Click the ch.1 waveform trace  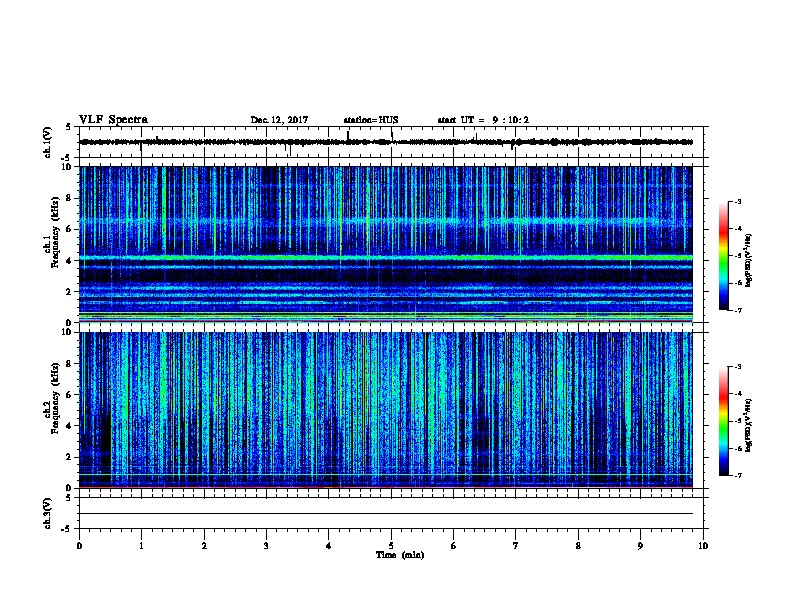click(386, 142)
